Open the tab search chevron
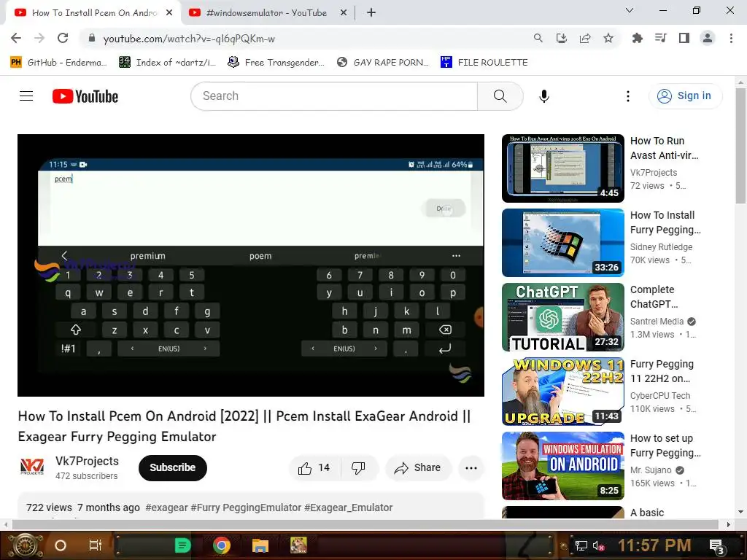 [630, 10]
